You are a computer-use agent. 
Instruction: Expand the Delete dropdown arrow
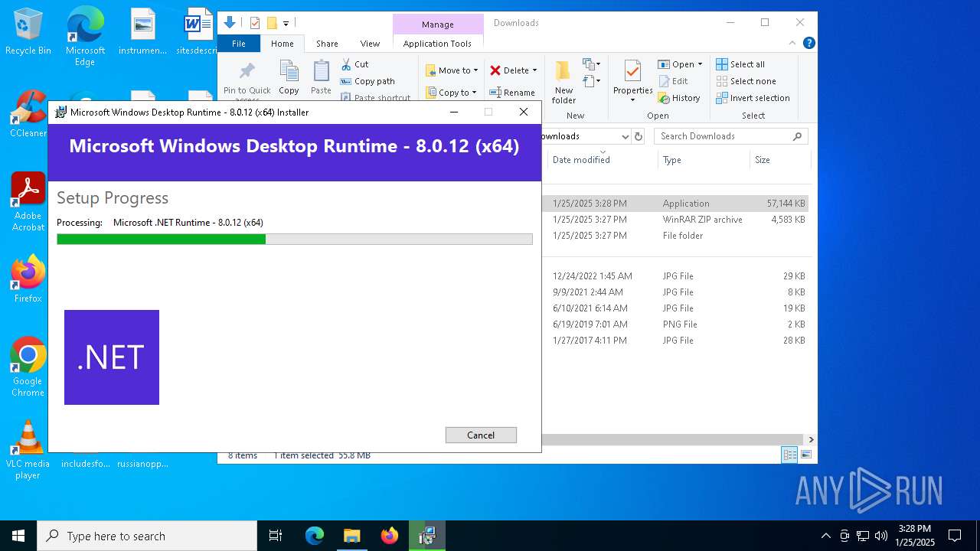point(534,70)
